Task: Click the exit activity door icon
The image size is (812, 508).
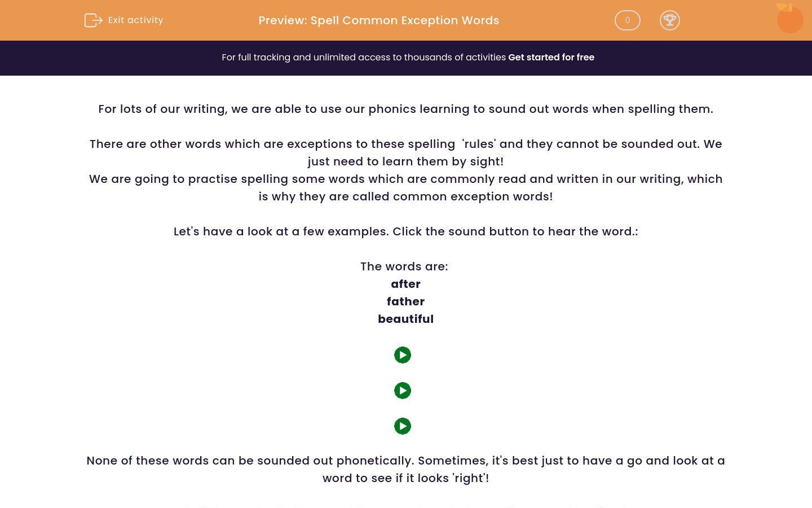Action: tap(94, 20)
